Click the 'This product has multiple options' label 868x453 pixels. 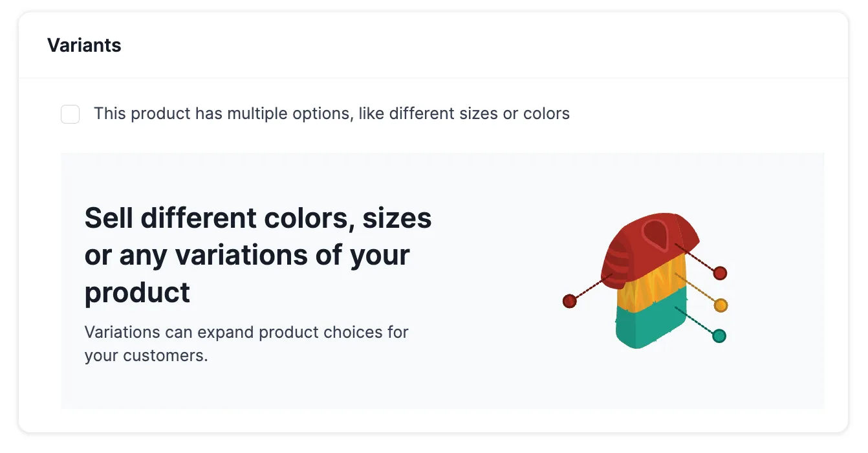pos(331,114)
